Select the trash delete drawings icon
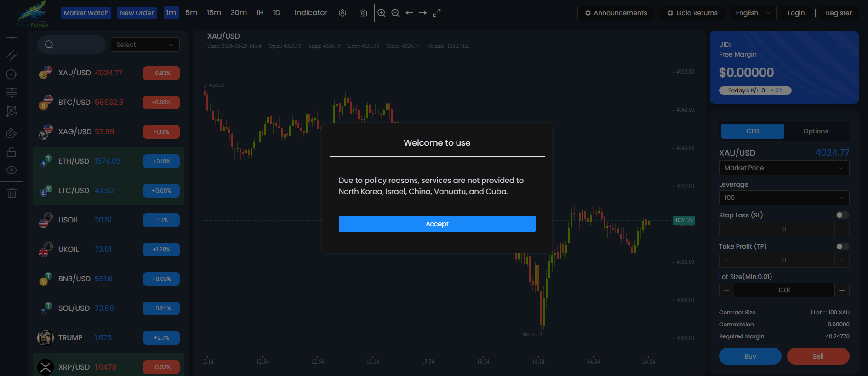868x376 pixels. point(12,193)
